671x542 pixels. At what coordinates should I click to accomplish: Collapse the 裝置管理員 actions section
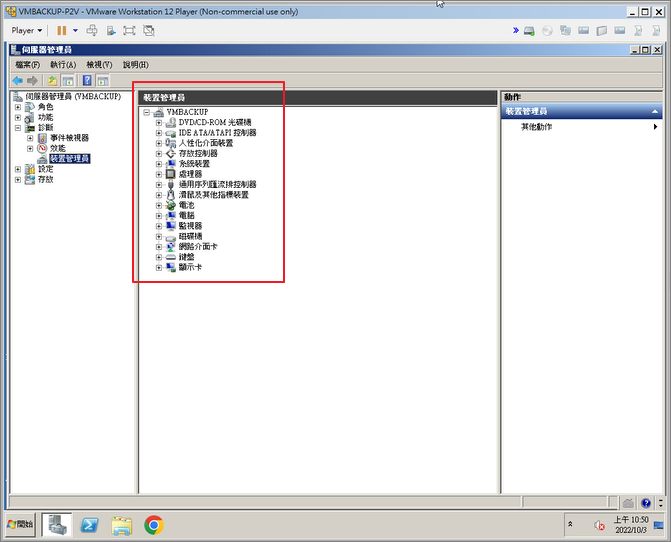click(x=655, y=112)
